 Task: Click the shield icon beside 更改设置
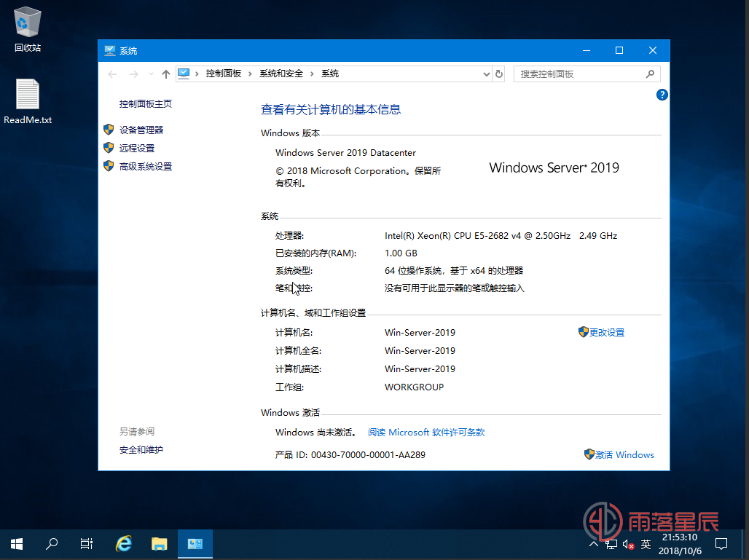pyautogui.click(x=584, y=332)
